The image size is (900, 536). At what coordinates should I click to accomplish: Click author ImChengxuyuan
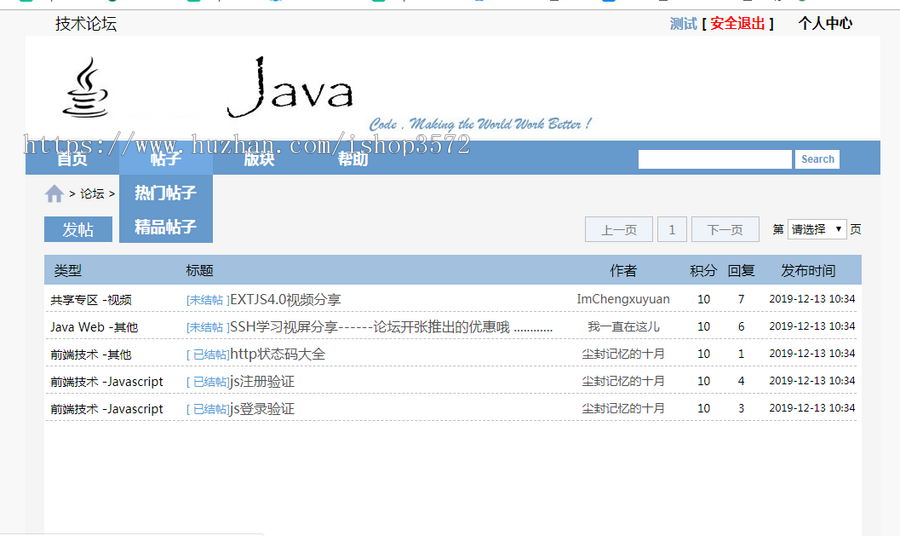coord(623,299)
